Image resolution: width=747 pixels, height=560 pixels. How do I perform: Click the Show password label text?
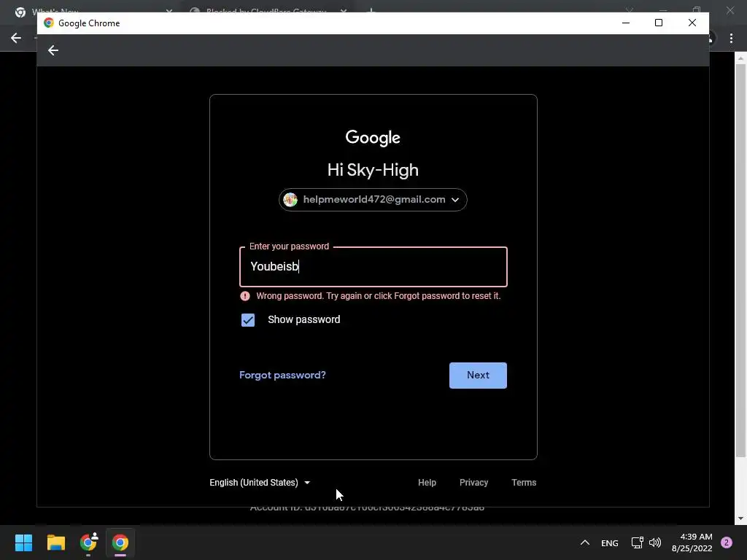[304, 319]
